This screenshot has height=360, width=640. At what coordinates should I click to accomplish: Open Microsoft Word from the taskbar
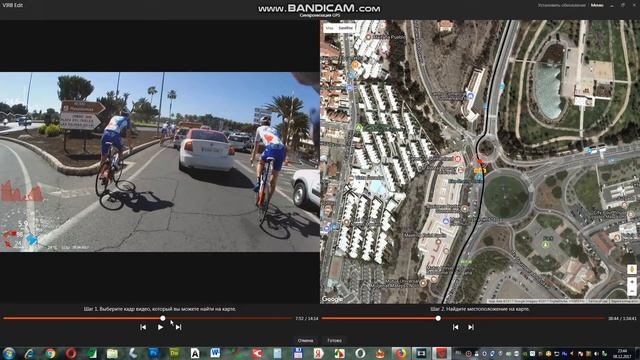pyautogui.click(x=215, y=353)
